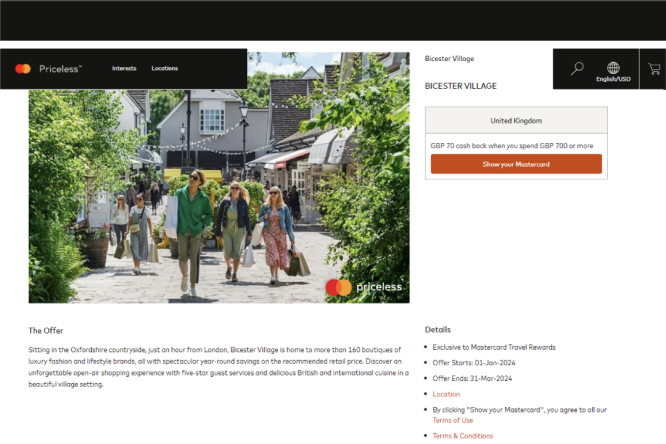Click the Bicester Village breadcrumb text
This screenshot has width=666, height=444.
pos(449,59)
